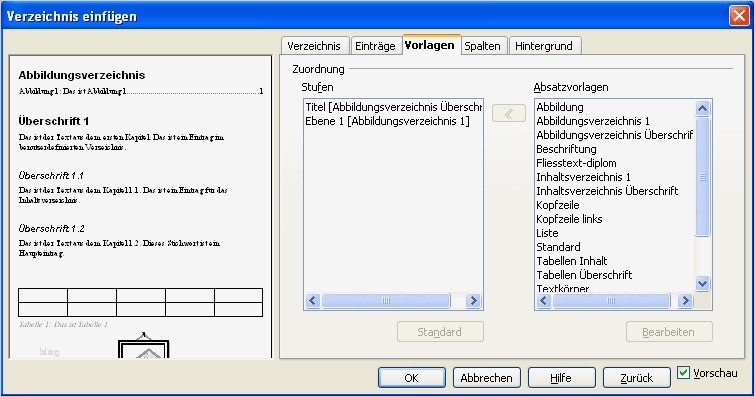The width and height of the screenshot is (755, 397).
Task: Click right arrow of Stufen horizontal scrollbar
Action: click(x=473, y=301)
